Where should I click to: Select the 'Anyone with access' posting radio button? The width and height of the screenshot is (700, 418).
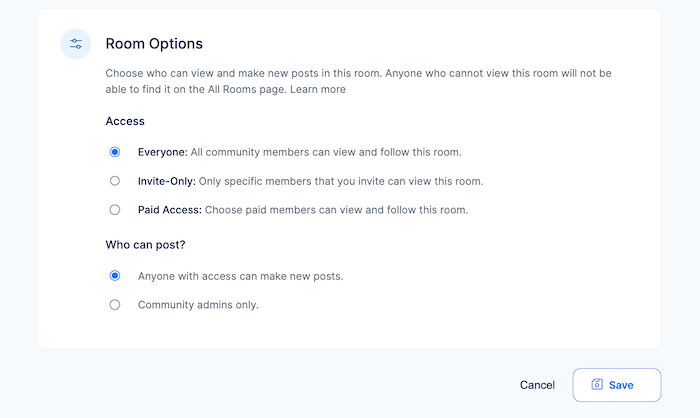(115, 276)
